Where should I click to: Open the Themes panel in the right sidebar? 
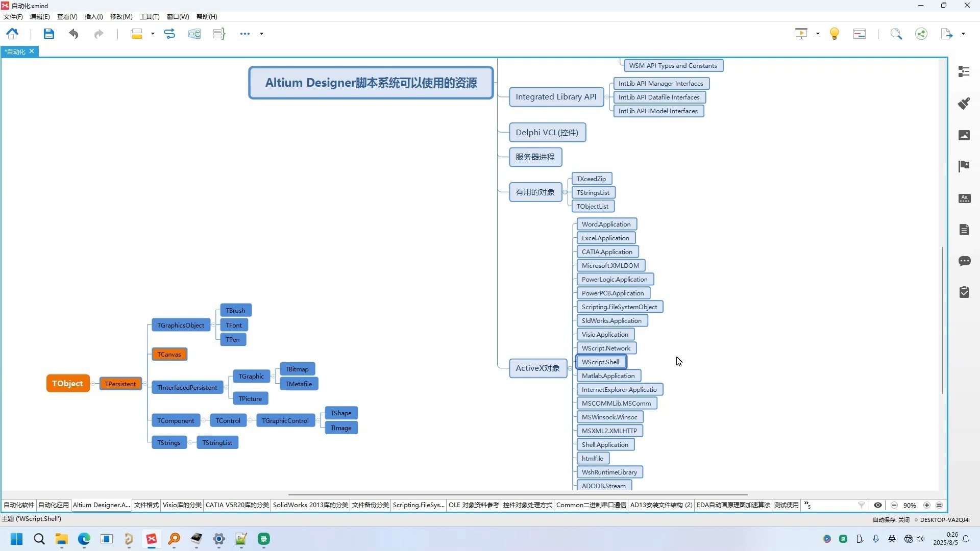(x=964, y=198)
